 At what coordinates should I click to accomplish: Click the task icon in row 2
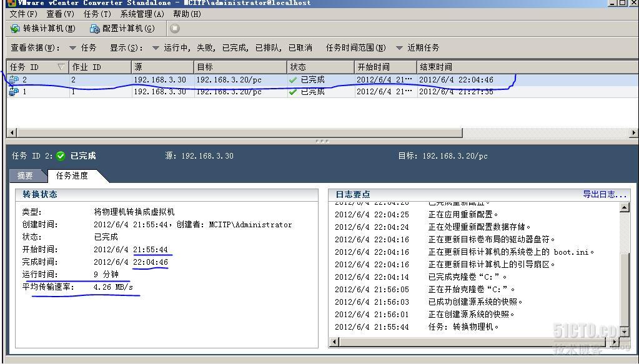(x=14, y=80)
